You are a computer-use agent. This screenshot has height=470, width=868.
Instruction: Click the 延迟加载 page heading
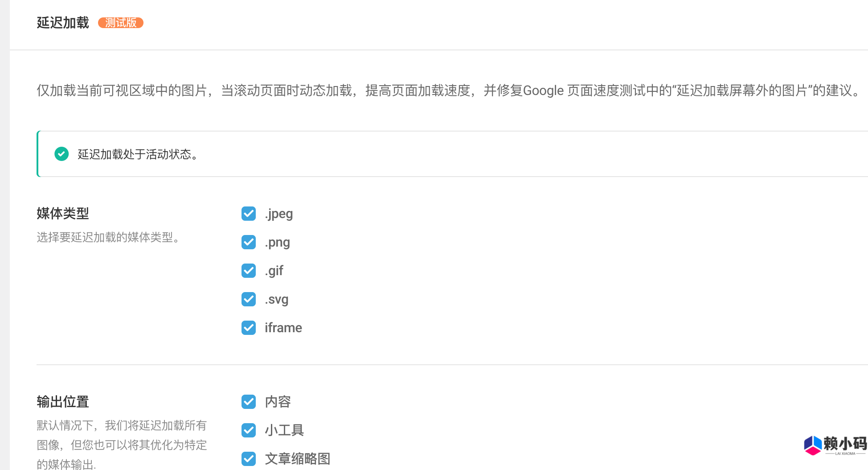point(62,22)
